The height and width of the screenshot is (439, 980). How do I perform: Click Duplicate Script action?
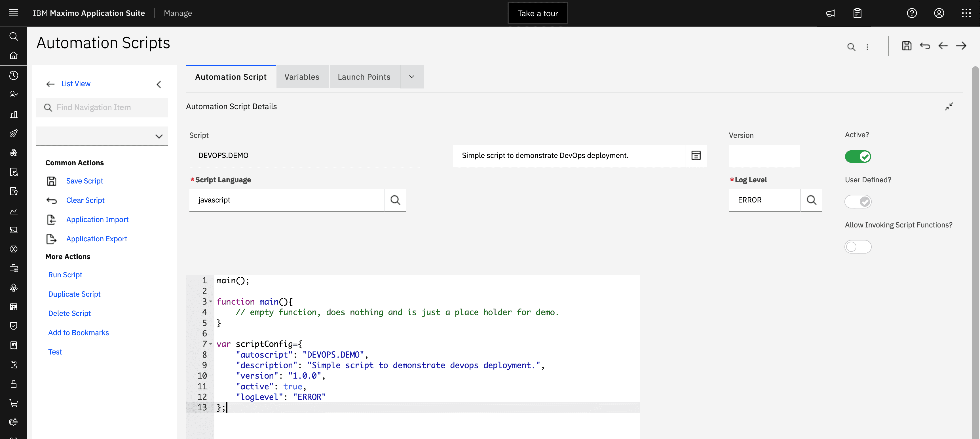(74, 294)
